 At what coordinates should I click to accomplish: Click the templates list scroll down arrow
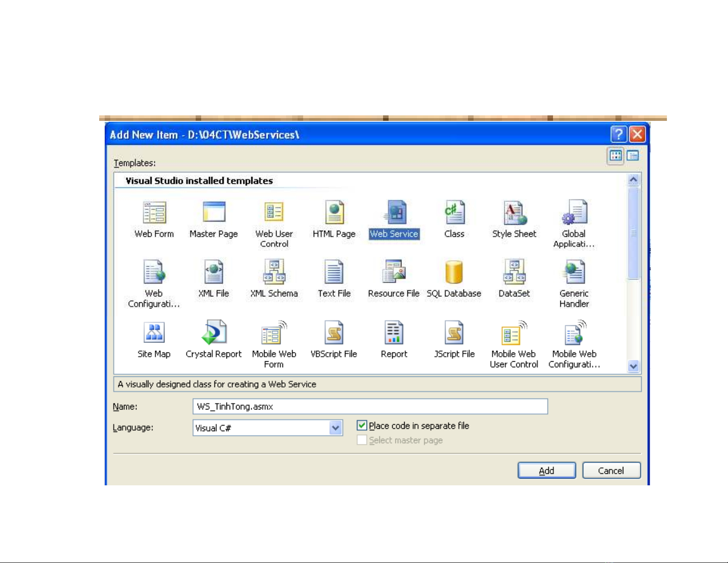[633, 366]
